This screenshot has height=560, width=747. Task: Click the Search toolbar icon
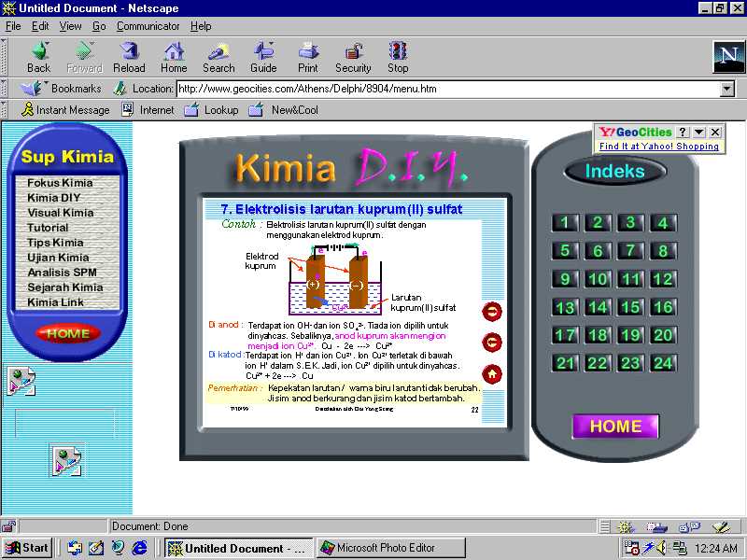pyautogui.click(x=218, y=57)
